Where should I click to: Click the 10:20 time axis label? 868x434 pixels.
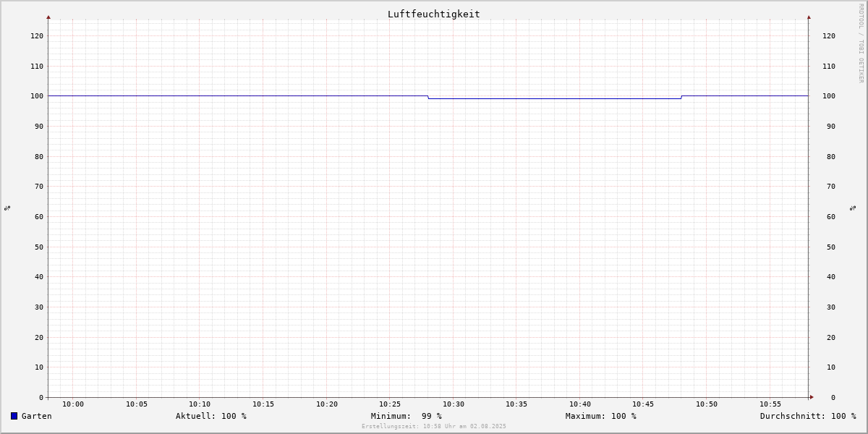tap(327, 404)
